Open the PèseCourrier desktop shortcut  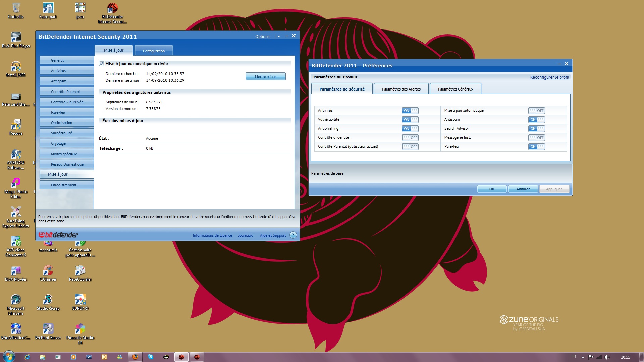coord(80,273)
